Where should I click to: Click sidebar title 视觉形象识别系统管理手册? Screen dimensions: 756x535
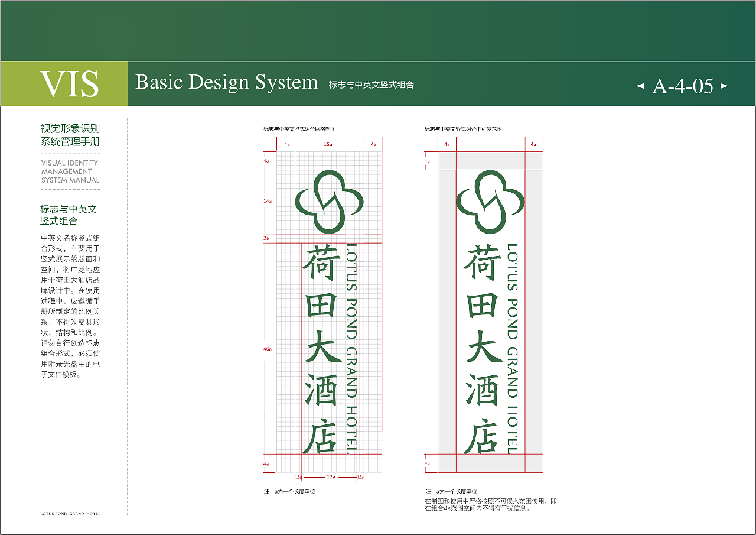point(70,135)
